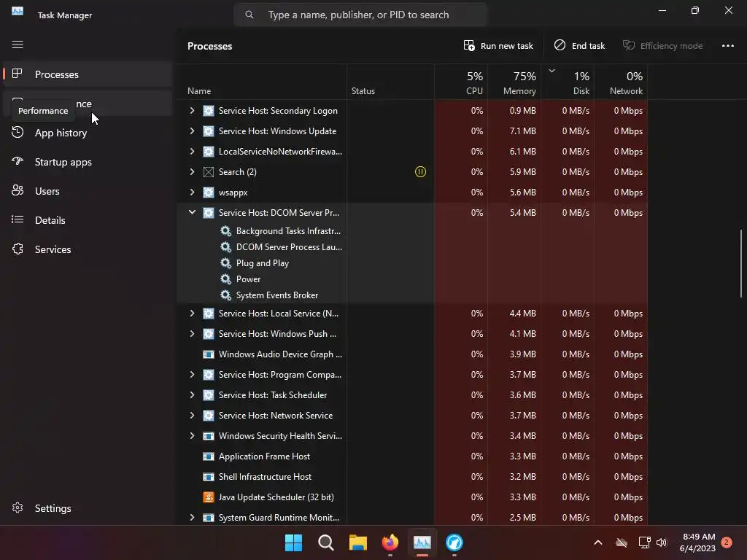Go to the Users tab
The image size is (747, 560).
click(x=88, y=191)
